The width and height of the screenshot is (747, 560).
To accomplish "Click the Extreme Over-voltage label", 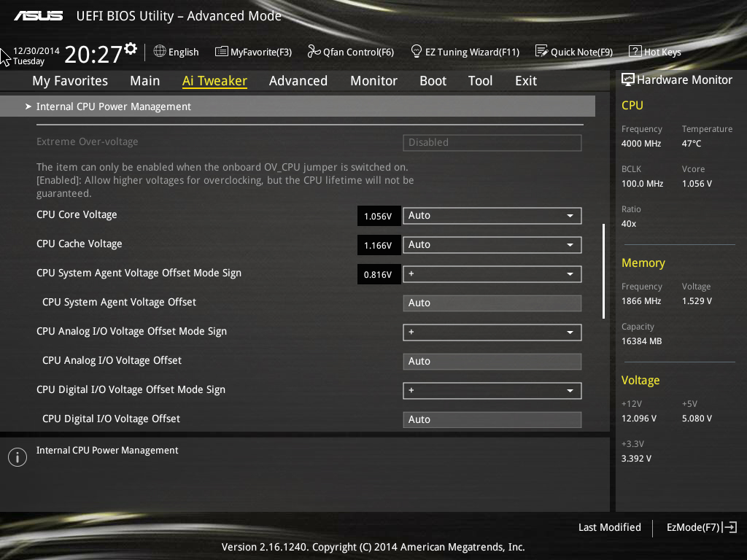I will pyautogui.click(x=88, y=141).
